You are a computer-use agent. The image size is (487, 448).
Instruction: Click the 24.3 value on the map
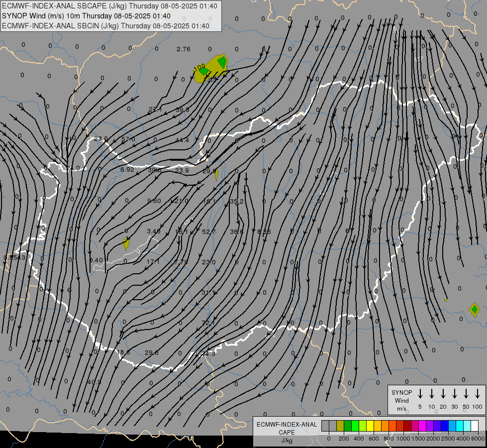208,353
